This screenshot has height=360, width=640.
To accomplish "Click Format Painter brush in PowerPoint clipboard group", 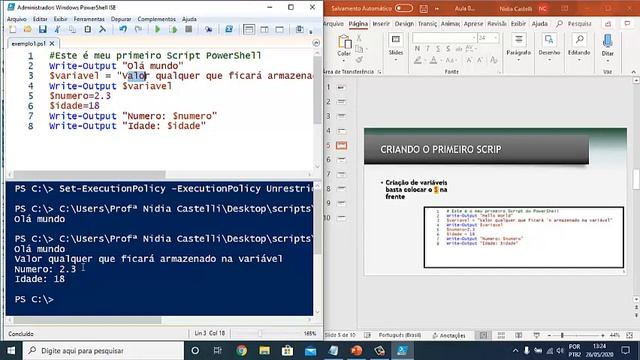I will [359, 60].
